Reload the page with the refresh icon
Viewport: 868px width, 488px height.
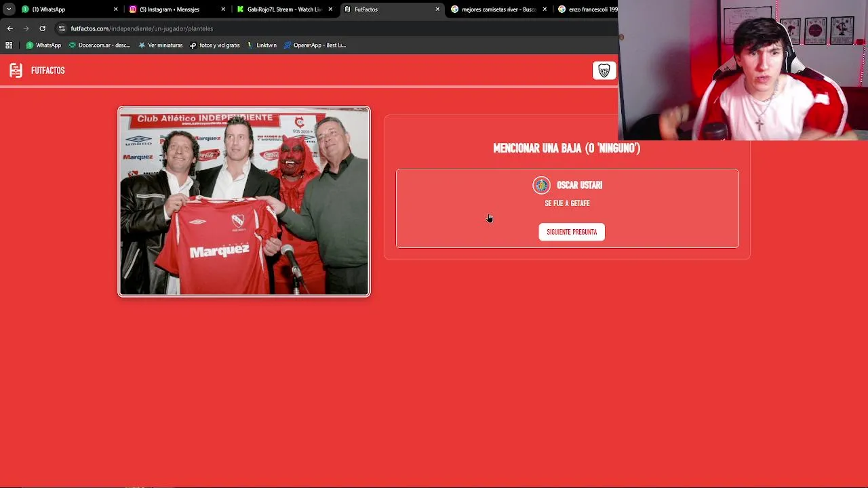pos(42,28)
